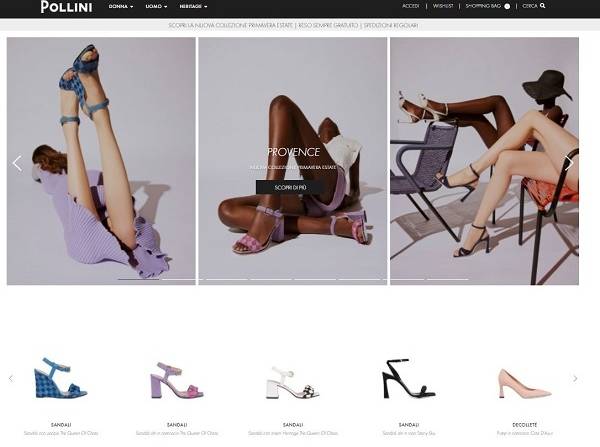
Task: Select the blue checkered wedge sandal
Action: [60, 379]
